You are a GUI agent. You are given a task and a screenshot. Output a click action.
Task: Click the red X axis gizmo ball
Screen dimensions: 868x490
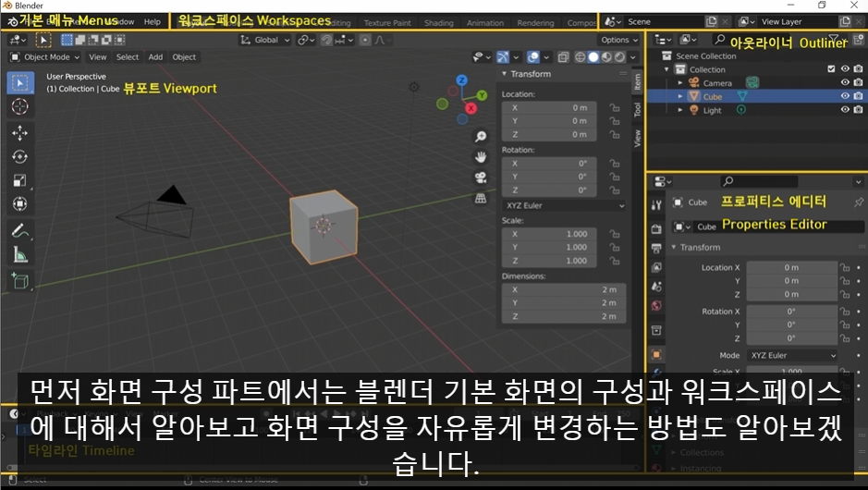pos(471,108)
